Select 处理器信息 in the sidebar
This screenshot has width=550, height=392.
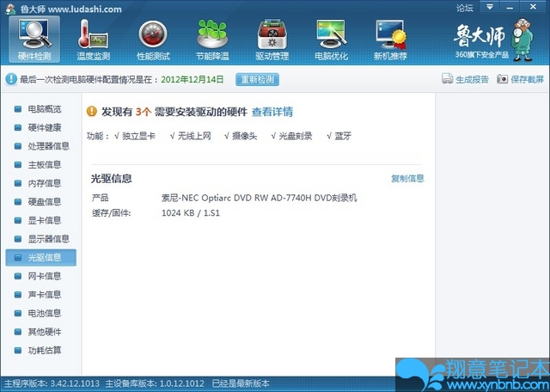[40, 146]
